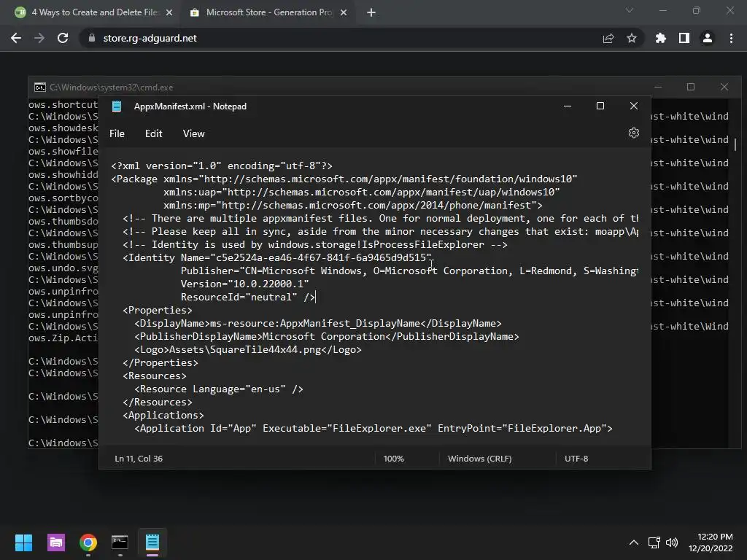747x560 pixels.
Task: Close the '4 Ways to Create' tab
Action: (169, 13)
